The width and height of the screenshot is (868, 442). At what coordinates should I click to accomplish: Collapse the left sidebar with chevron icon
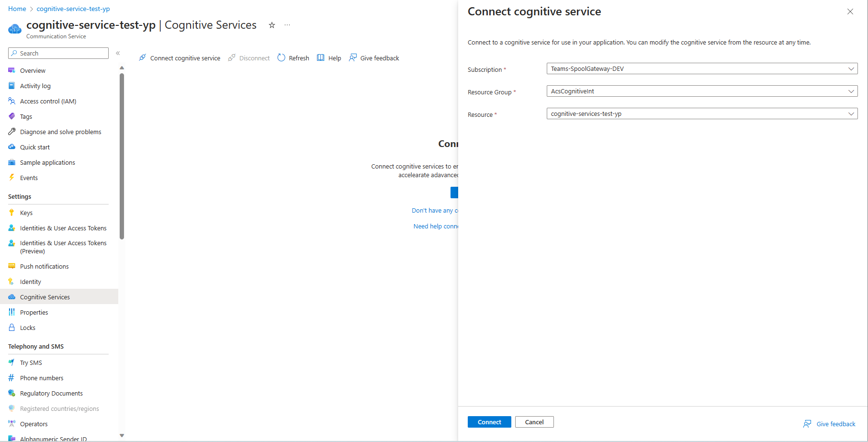point(118,53)
